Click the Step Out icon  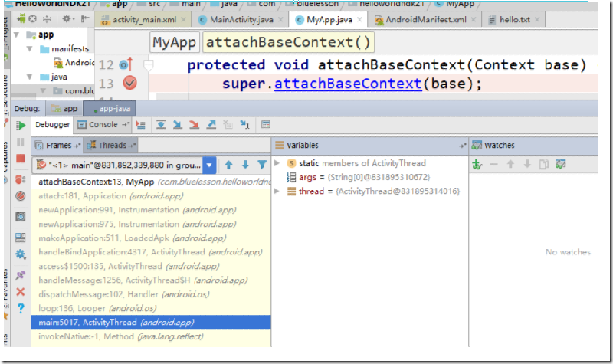(x=211, y=125)
